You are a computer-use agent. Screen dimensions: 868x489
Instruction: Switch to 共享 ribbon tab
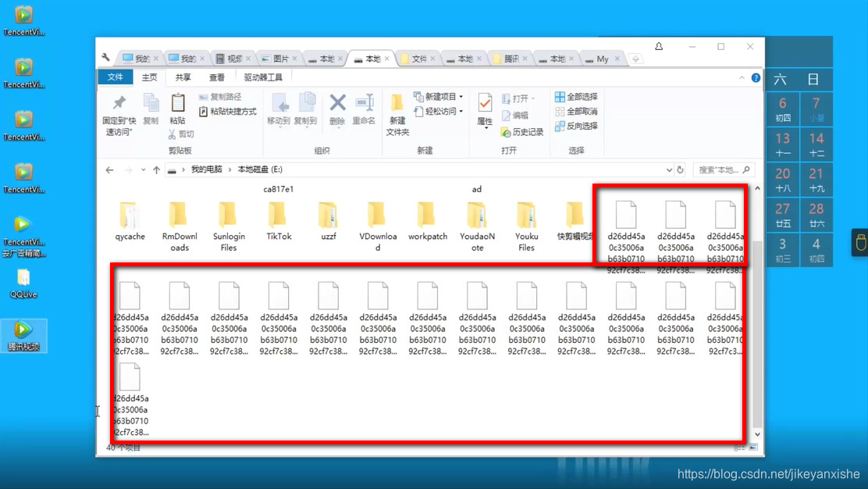[x=183, y=77]
